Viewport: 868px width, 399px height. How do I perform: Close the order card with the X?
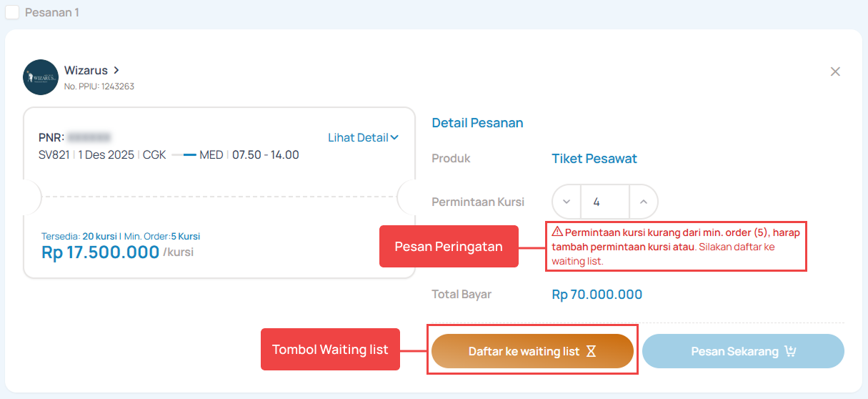pyautogui.click(x=835, y=72)
